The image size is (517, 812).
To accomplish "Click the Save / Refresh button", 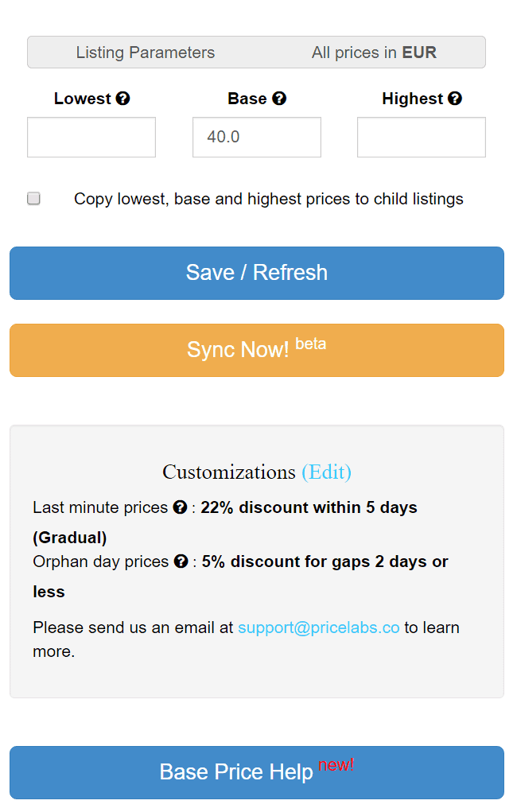I will click(257, 273).
